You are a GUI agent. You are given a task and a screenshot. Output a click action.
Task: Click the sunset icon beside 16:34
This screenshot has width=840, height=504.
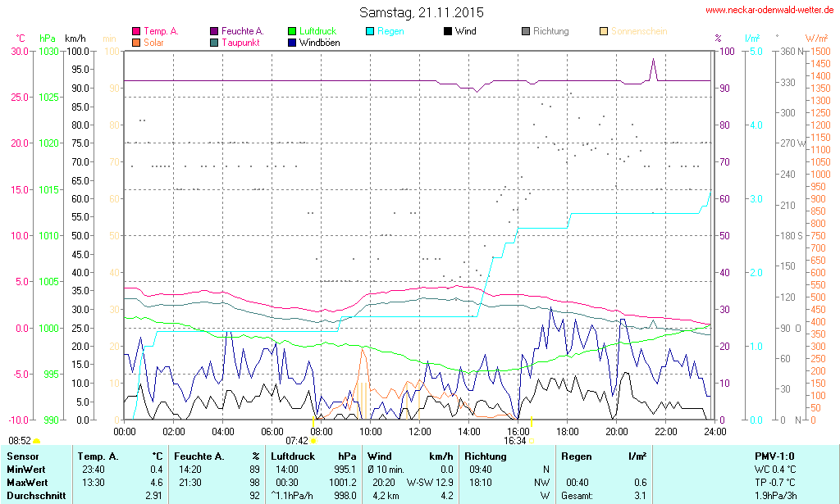coord(531,441)
